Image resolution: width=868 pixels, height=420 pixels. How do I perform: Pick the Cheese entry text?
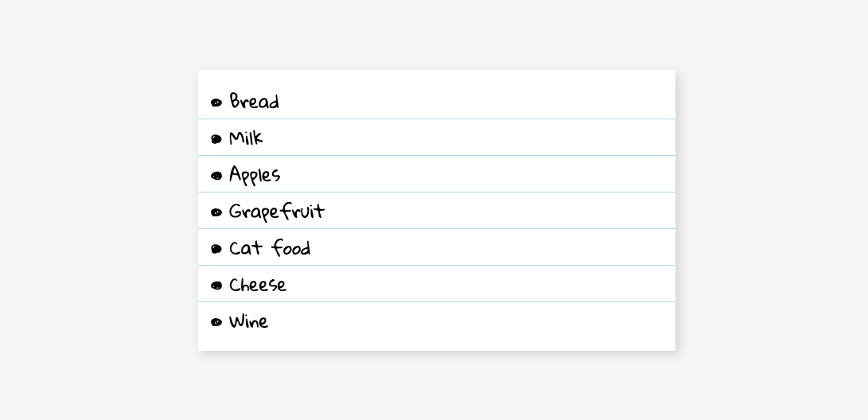(257, 285)
